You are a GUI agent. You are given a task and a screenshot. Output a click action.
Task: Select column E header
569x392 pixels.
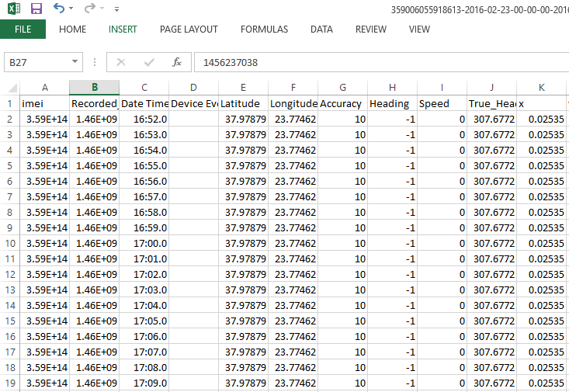tap(244, 88)
